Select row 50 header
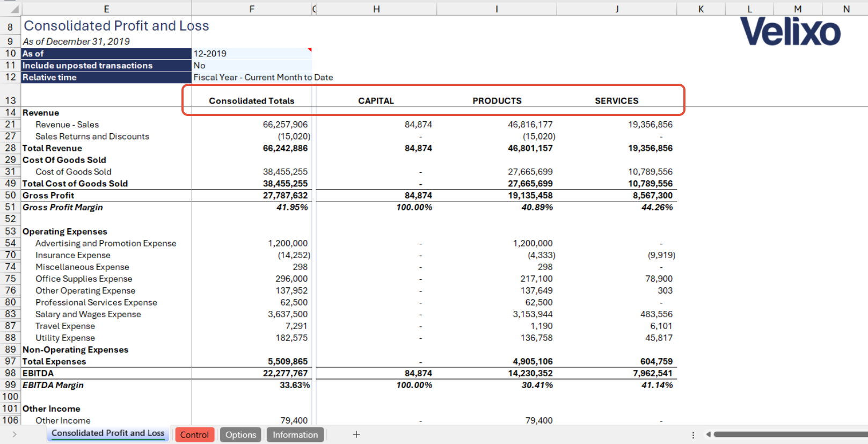The image size is (868, 444). [x=10, y=195]
